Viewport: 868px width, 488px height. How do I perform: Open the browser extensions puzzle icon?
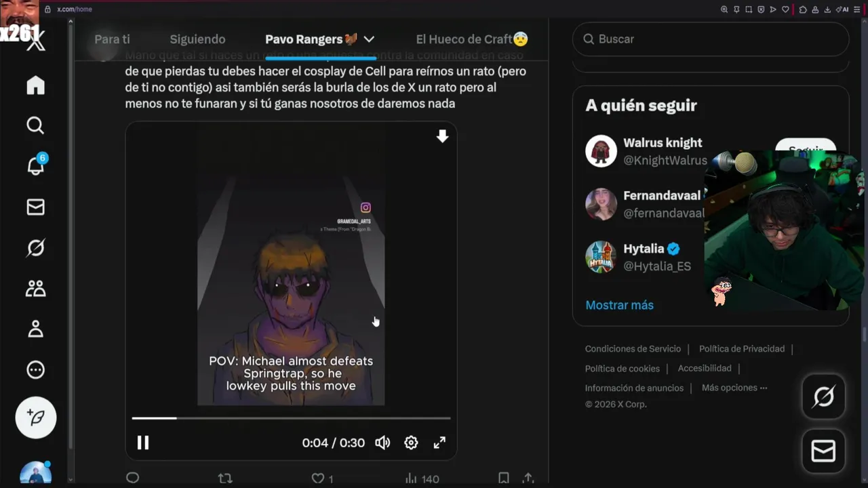pos(803,9)
